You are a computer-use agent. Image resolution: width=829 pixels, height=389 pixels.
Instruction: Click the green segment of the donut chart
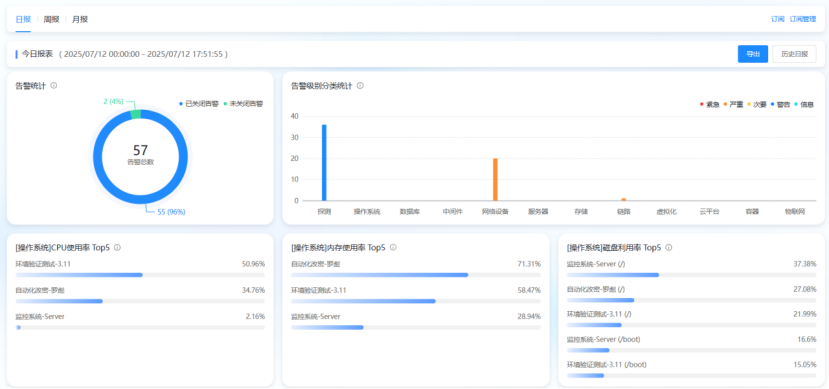tap(135, 114)
